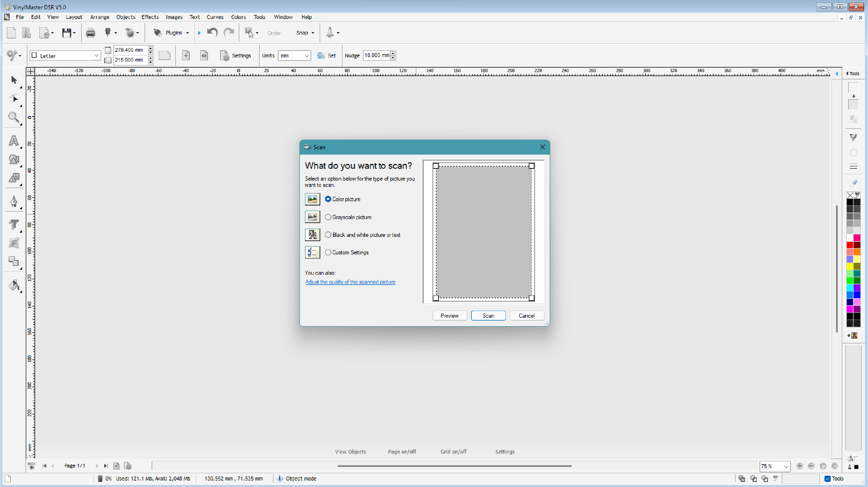Click the add page icon in toolbar
The height and width of the screenshot is (487, 868).
pyautogui.click(x=186, y=55)
